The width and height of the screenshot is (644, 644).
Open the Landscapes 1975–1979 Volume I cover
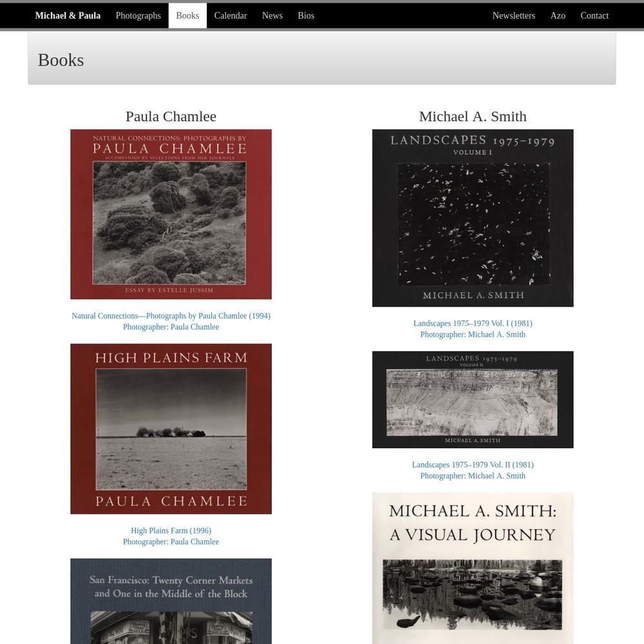click(x=473, y=218)
